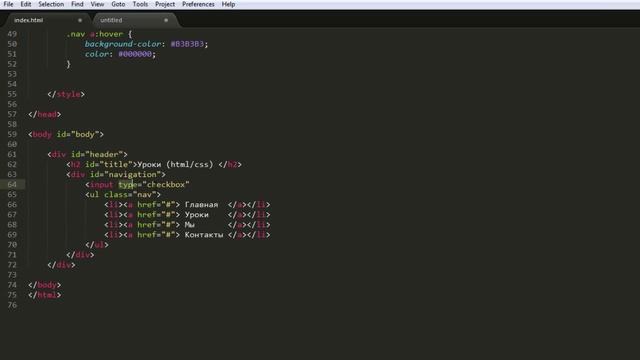The height and width of the screenshot is (360, 640).
Task: Click the closing style tag
Action: coord(66,94)
